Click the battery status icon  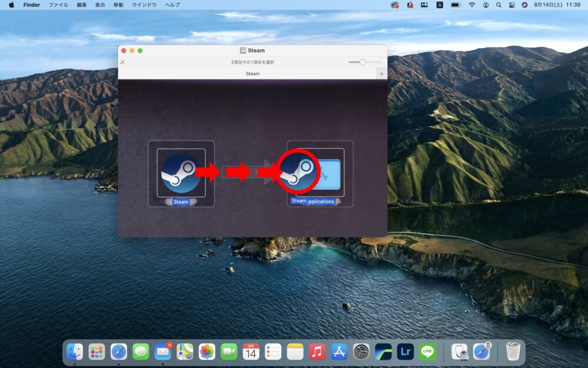[x=456, y=5]
